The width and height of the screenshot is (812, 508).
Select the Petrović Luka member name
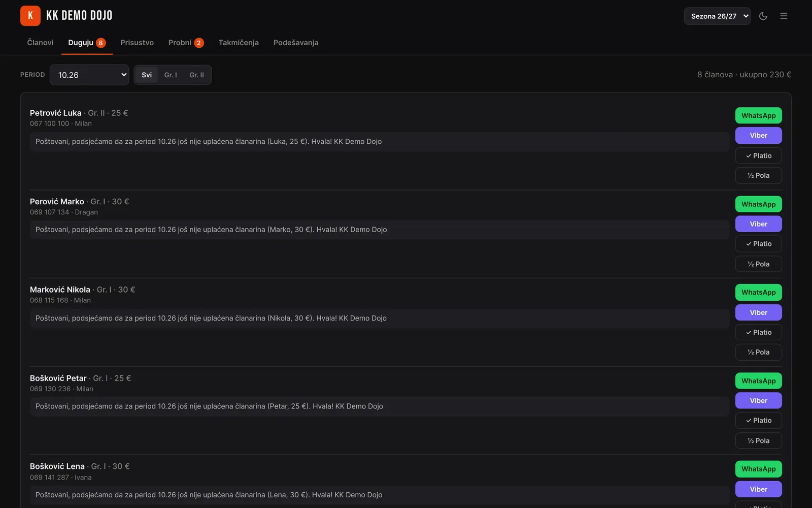pos(55,113)
